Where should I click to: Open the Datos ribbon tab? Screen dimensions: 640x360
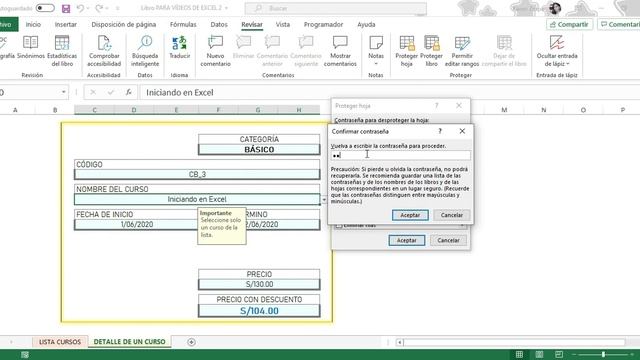pos(219,24)
